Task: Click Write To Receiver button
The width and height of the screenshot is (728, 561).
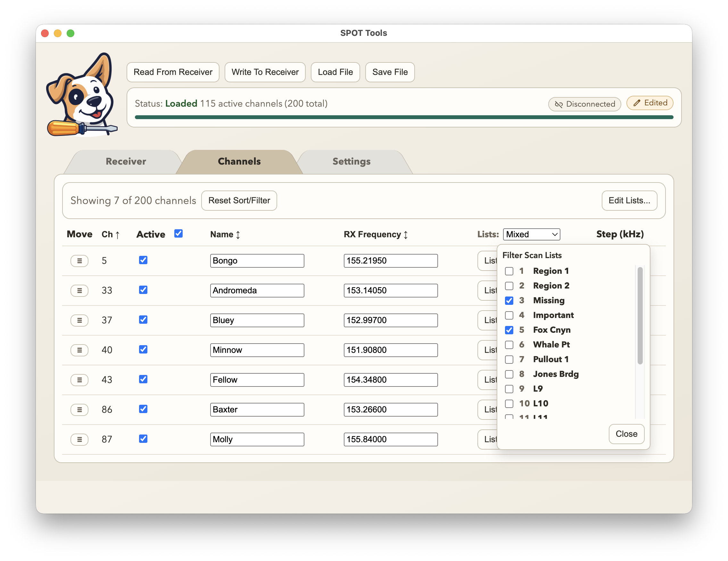Action: click(265, 72)
